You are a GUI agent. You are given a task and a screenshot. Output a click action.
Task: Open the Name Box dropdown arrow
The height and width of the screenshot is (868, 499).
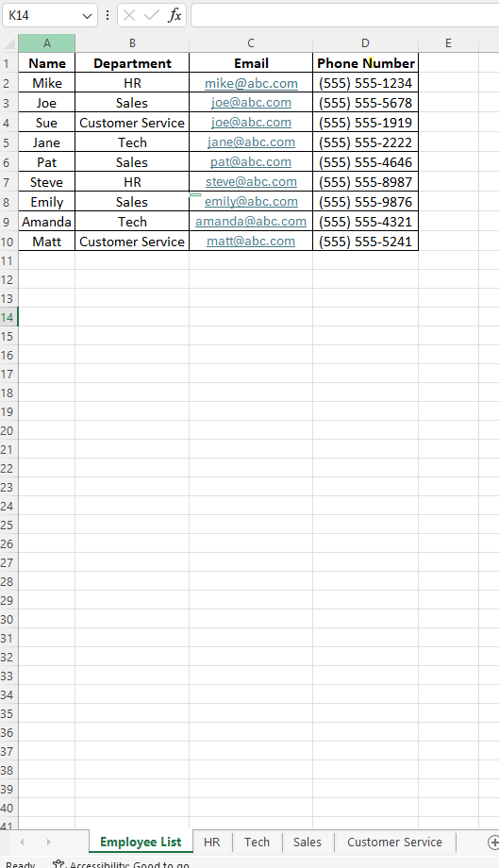pyautogui.click(x=87, y=15)
